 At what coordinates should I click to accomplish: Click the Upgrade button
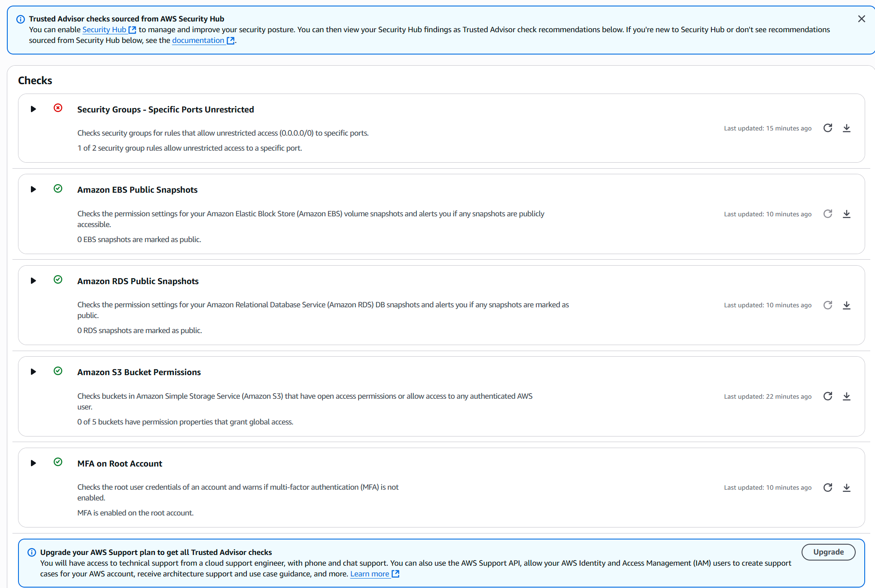[x=828, y=552]
